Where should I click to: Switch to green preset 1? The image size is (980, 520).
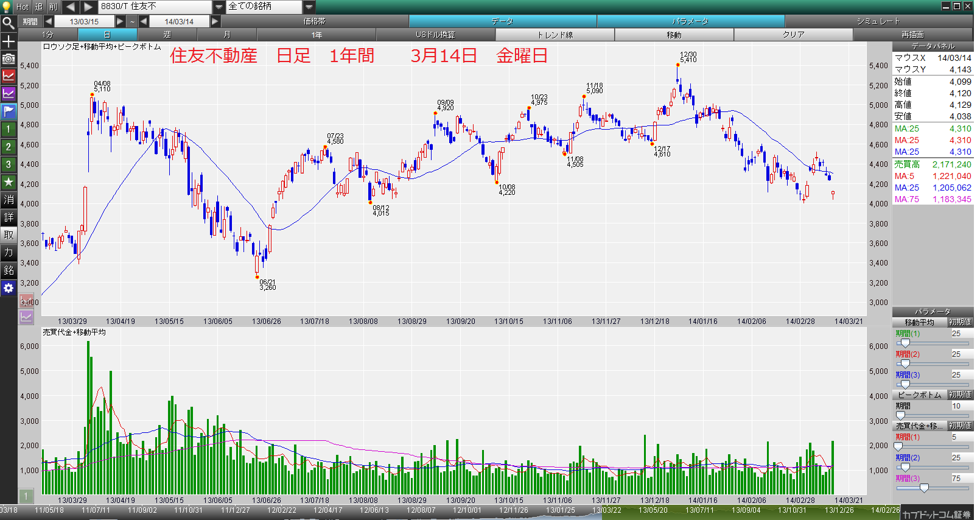coord(9,129)
